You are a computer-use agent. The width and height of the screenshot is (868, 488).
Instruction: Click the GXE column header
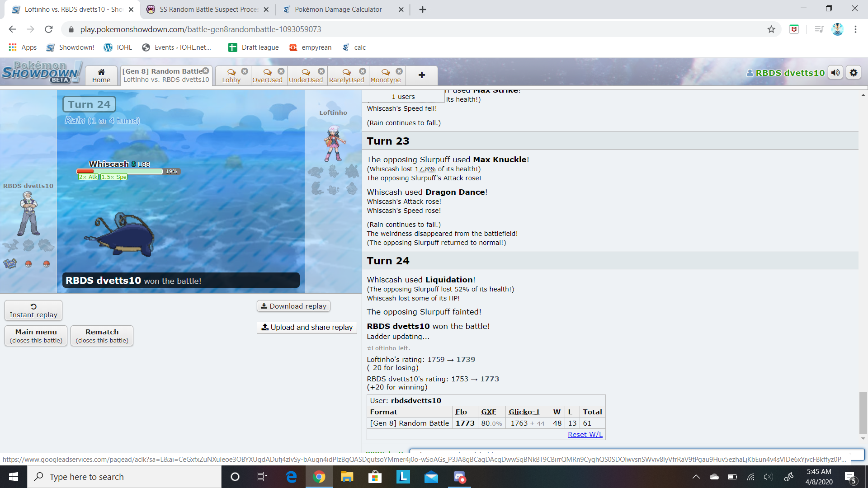tap(489, 412)
